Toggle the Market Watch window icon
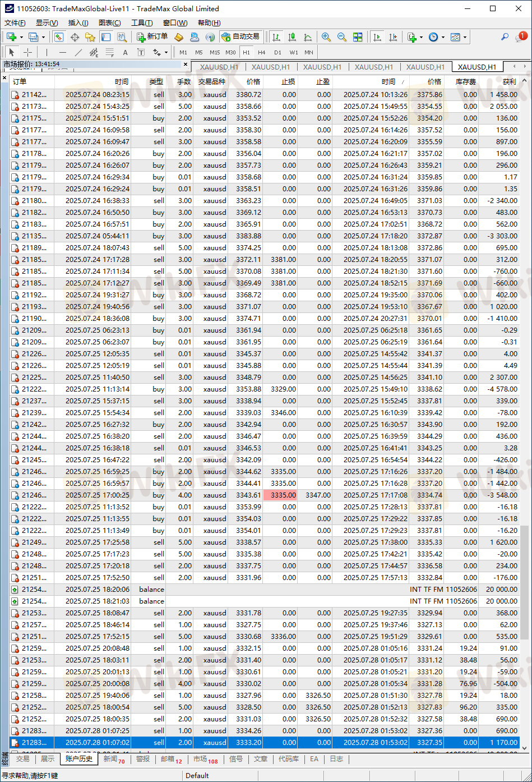 (58, 37)
